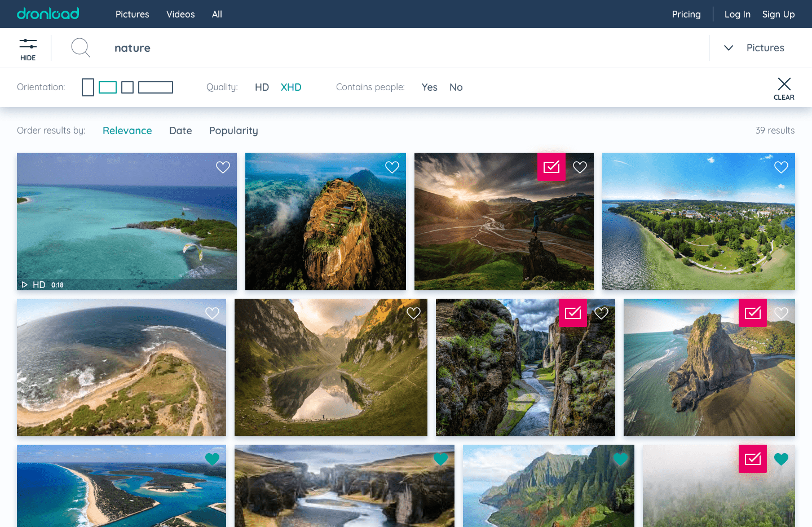Click the search magnifier icon

(81, 48)
